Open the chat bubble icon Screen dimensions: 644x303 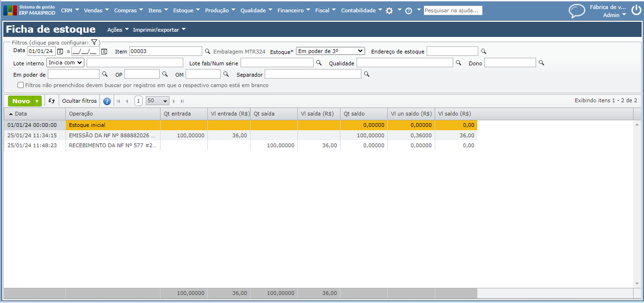click(577, 10)
